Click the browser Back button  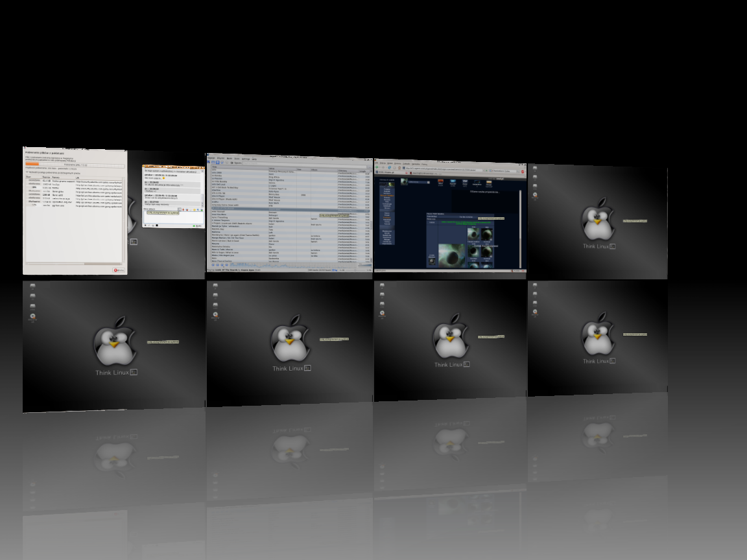point(377,167)
